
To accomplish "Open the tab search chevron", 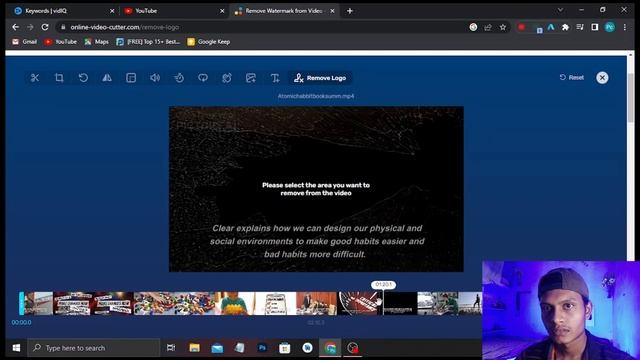I will tap(560, 10).
